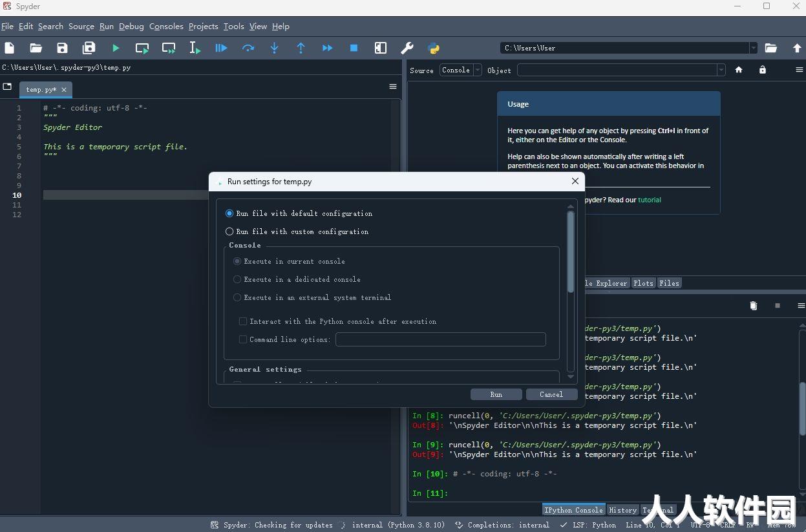The image size is (806, 532).
Task: Open editor pane options hamburger menu
Action: coord(393,87)
